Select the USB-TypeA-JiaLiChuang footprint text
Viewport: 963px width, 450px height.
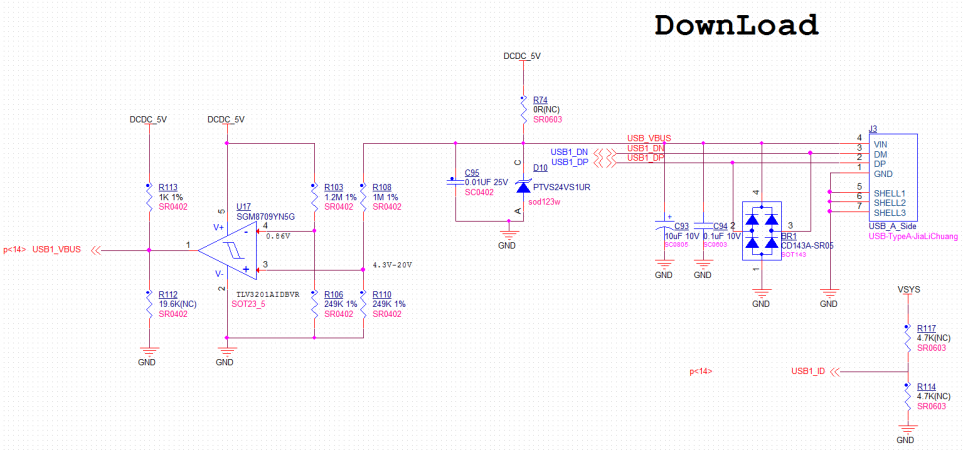(913, 236)
